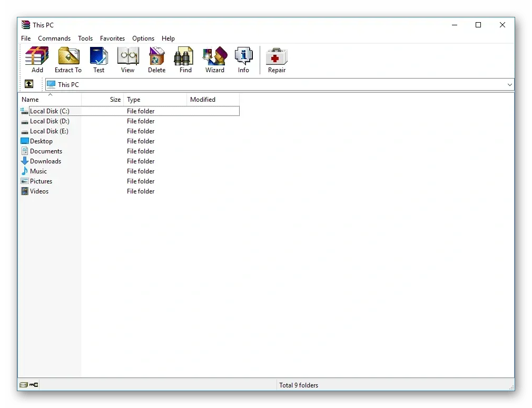532x408 pixels.
Task: Select the Local Disk (E:) row name
Action: pos(49,131)
